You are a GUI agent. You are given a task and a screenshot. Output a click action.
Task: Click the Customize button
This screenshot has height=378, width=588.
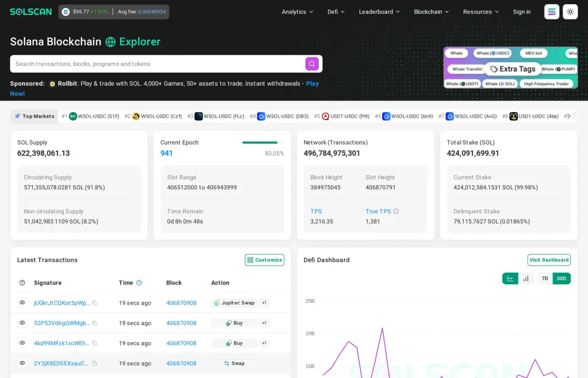click(x=265, y=260)
